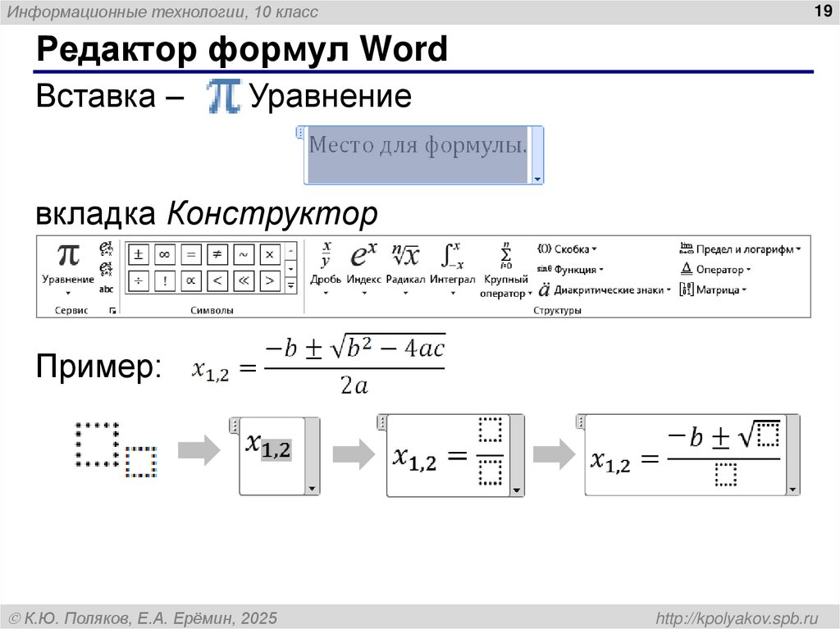Insert the factorial ! symbol
840x629 pixels.
pyautogui.click(x=164, y=280)
